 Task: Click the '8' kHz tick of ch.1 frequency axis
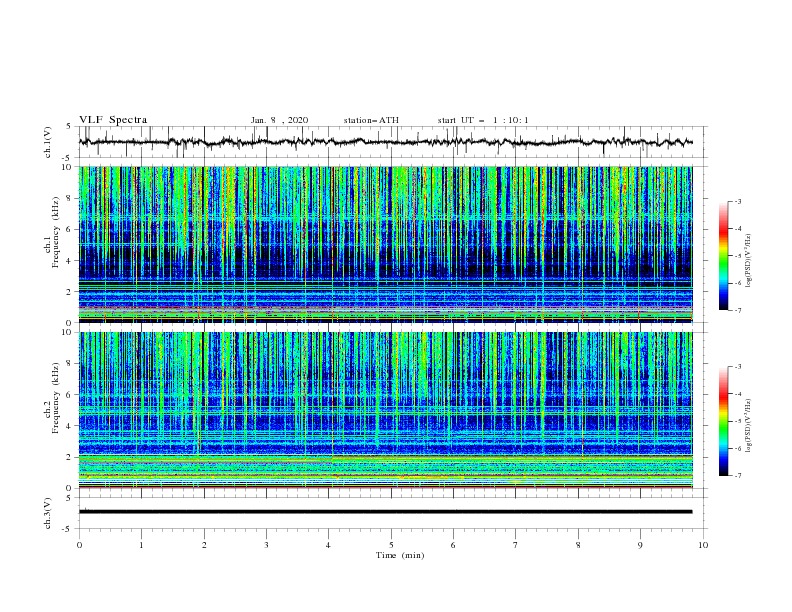70,198
